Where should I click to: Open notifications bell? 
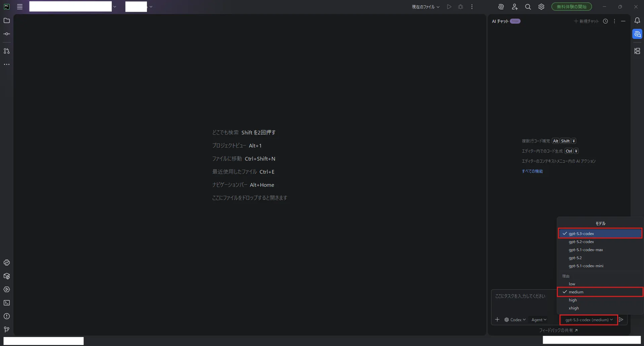click(637, 20)
